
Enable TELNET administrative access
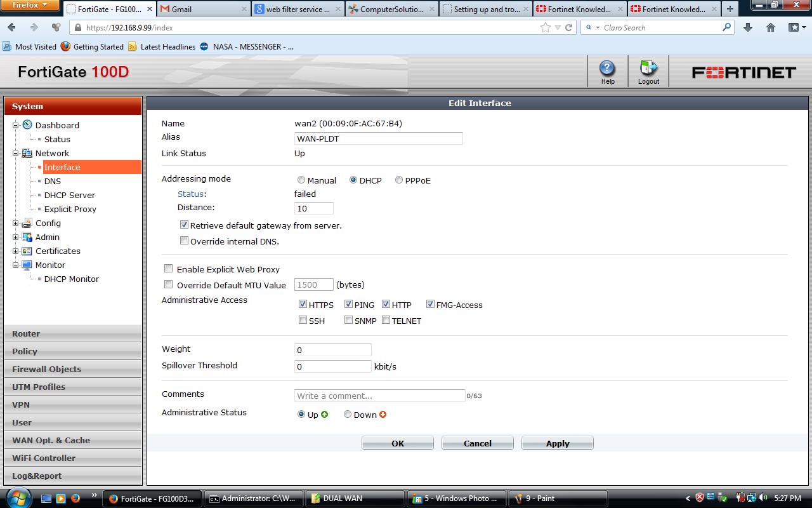pos(386,320)
